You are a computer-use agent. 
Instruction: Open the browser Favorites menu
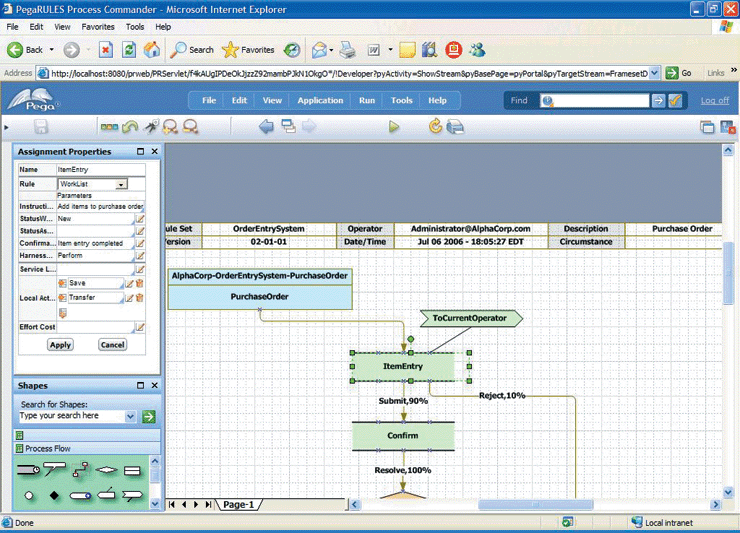(98, 27)
